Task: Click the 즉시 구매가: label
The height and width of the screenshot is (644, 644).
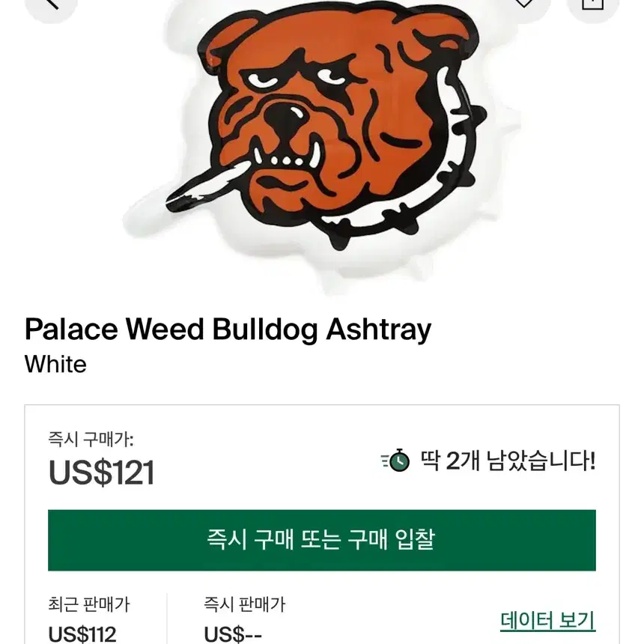Action: tap(91, 440)
